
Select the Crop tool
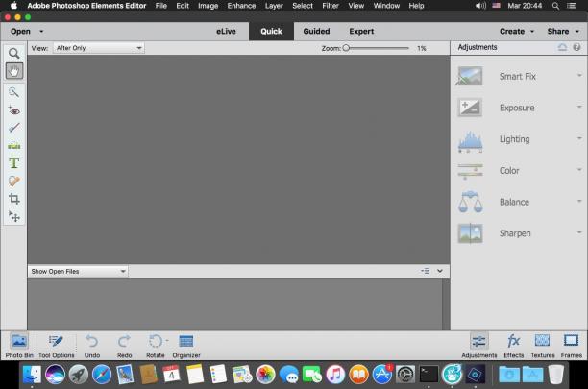coord(13,199)
